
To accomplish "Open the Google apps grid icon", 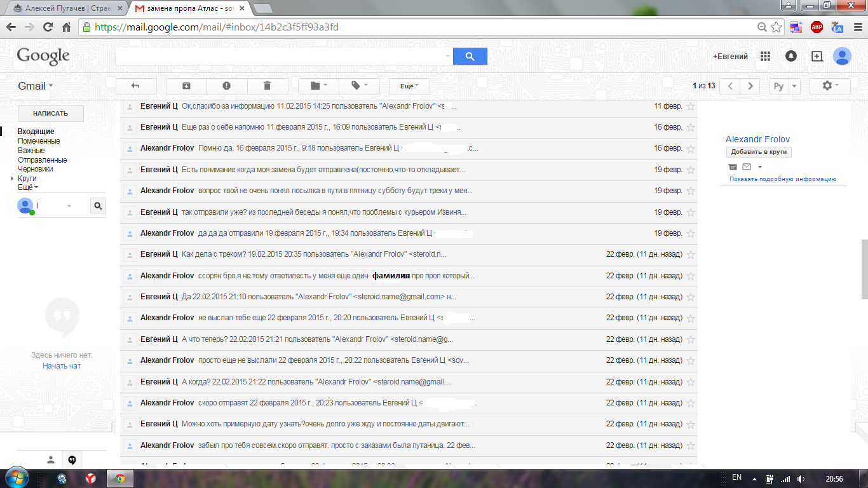I will (x=765, y=57).
